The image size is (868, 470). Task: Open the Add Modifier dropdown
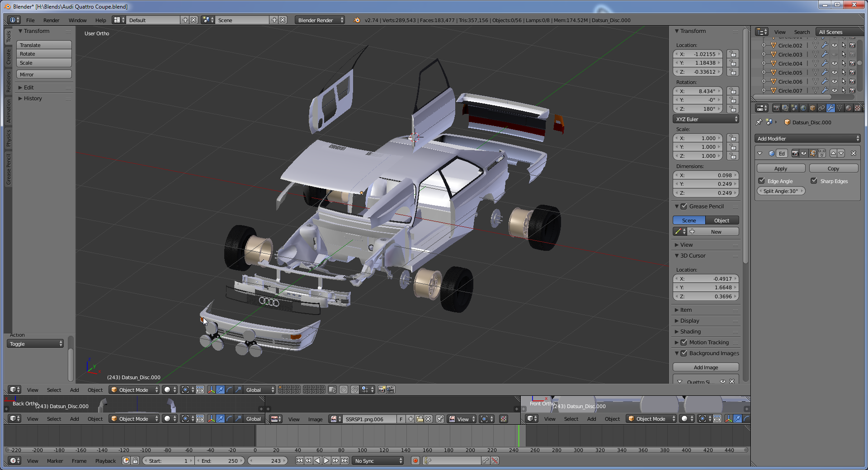pos(807,139)
